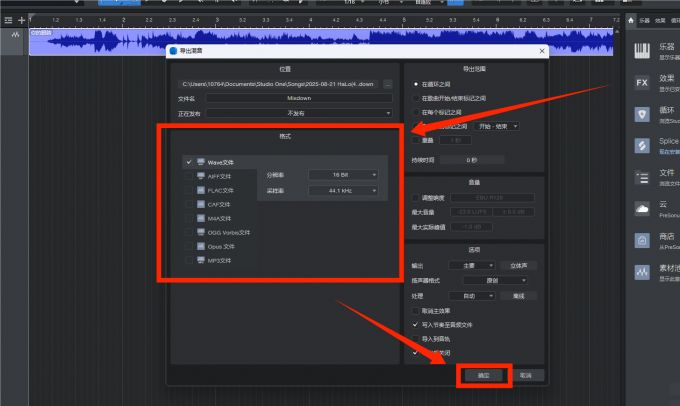
Task: Check the CAF文件 format checkbox
Action: click(x=189, y=204)
